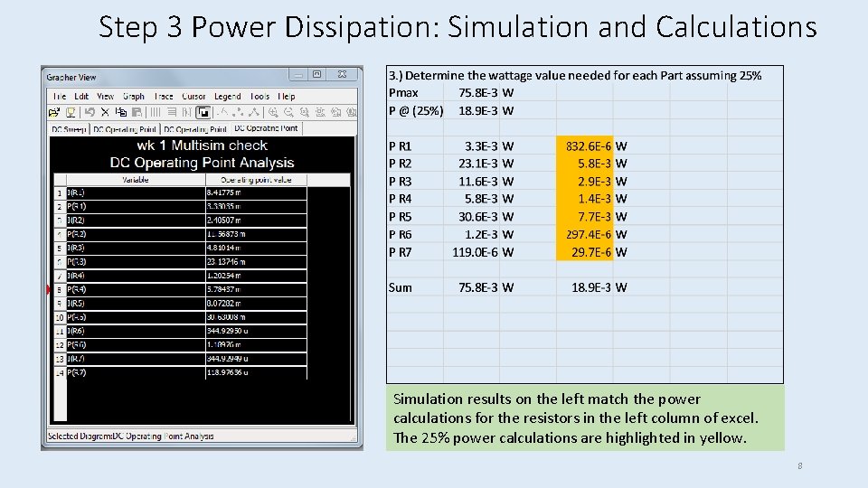Open the Legend menu
Screen dimensions: 868x488
227,97
